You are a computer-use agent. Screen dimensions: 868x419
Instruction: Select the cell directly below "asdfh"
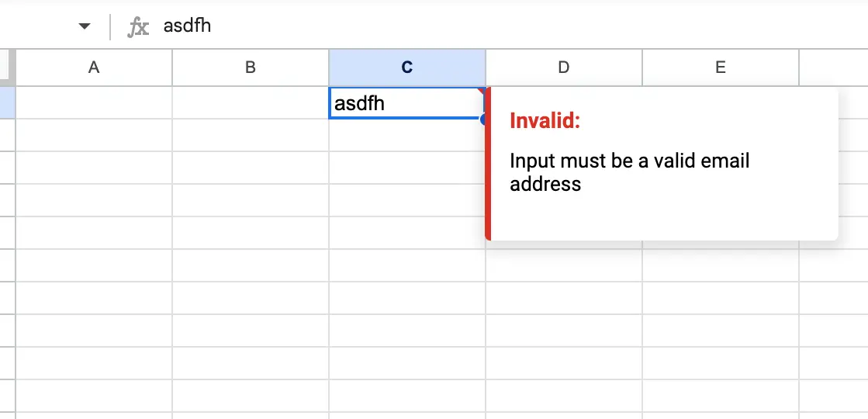tap(406, 135)
